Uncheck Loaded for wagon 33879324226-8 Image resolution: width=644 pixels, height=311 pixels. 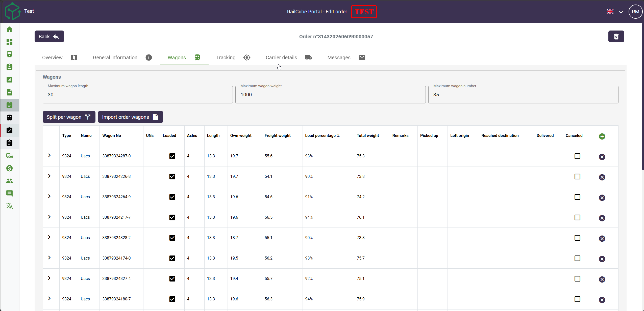[172, 177]
